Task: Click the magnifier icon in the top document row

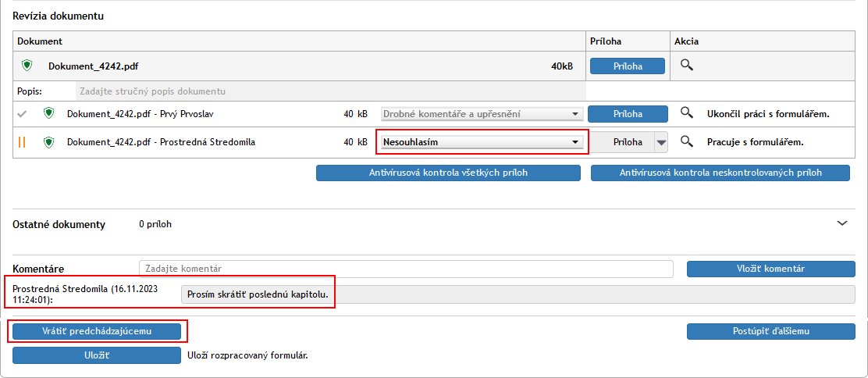Action: click(686, 66)
